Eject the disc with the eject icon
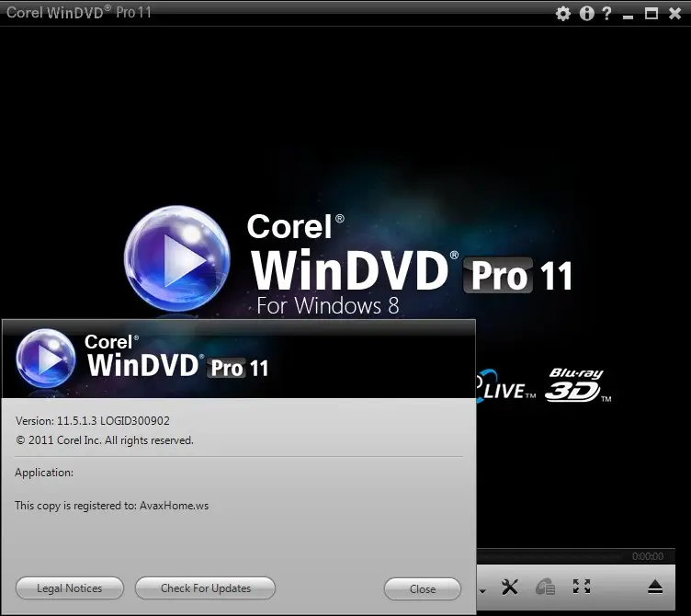The image size is (691, 616). pyautogui.click(x=655, y=587)
